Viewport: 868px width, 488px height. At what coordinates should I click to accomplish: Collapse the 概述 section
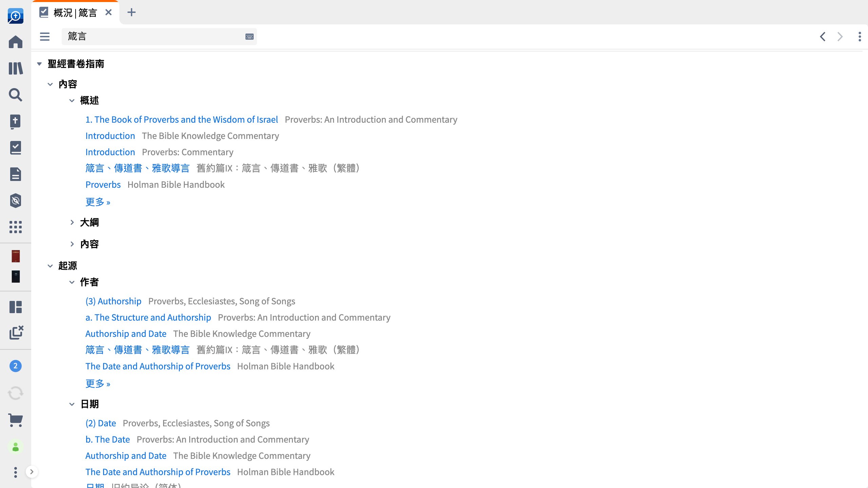(x=72, y=100)
